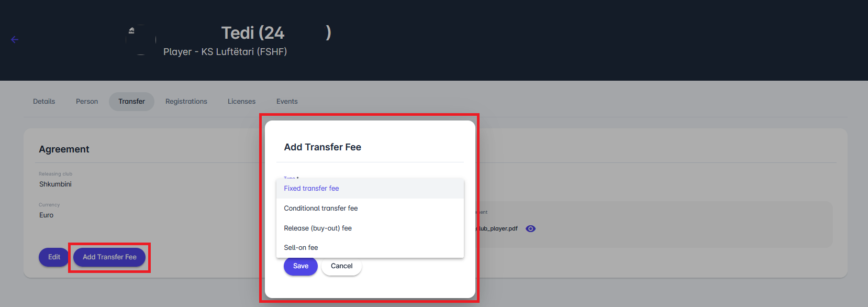Click the player name heading Tedi

pyautogui.click(x=253, y=33)
